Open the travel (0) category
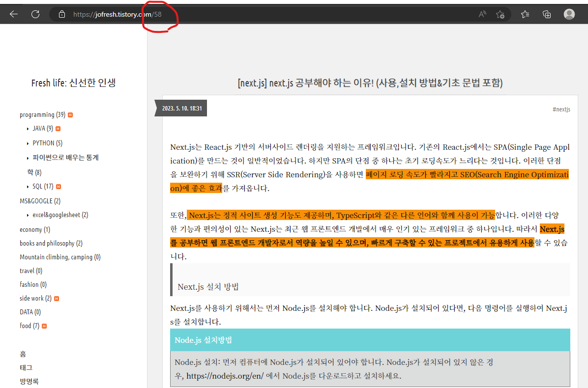 pyautogui.click(x=31, y=271)
